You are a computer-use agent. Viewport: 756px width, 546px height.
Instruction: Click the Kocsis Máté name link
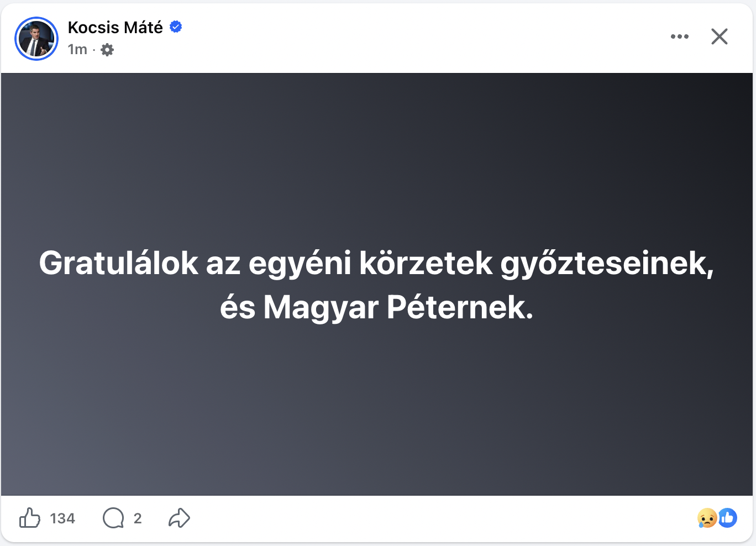tap(115, 27)
